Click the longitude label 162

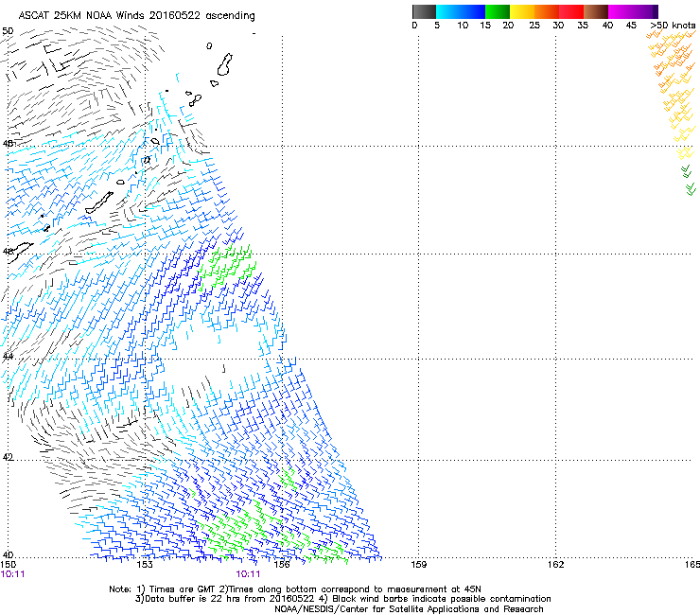pos(555,565)
